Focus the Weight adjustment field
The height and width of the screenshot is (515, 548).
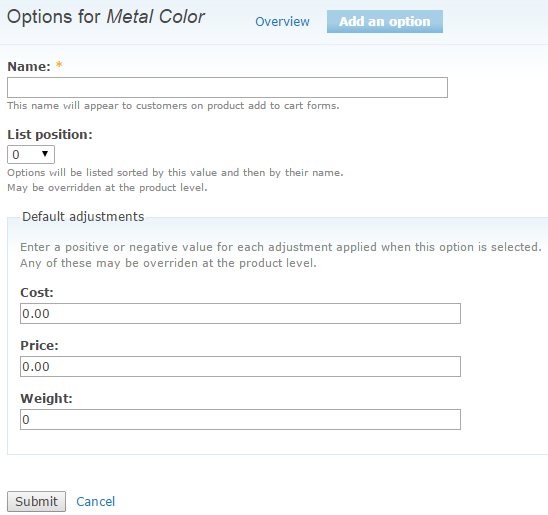pos(240,419)
